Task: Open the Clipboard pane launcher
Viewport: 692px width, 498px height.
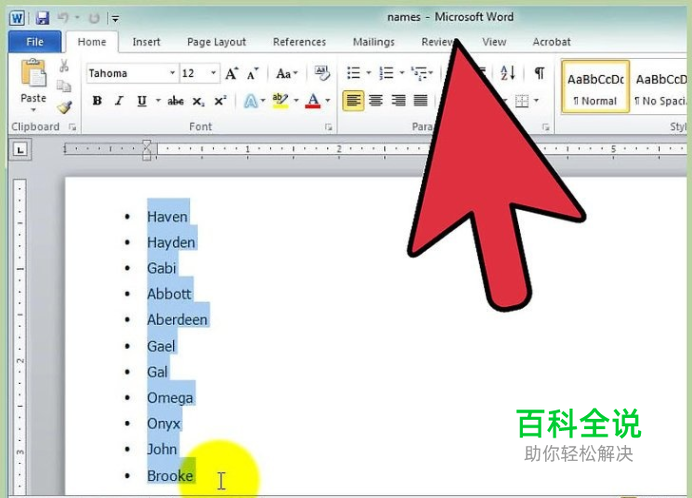Action: tap(72, 127)
